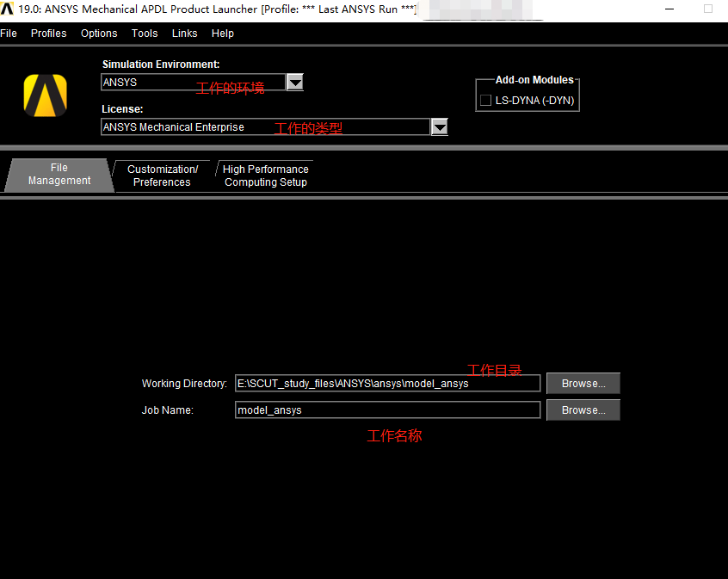This screenshot has width=728, height=579.
Task: Open the Options menu
Action: [99, 34]
